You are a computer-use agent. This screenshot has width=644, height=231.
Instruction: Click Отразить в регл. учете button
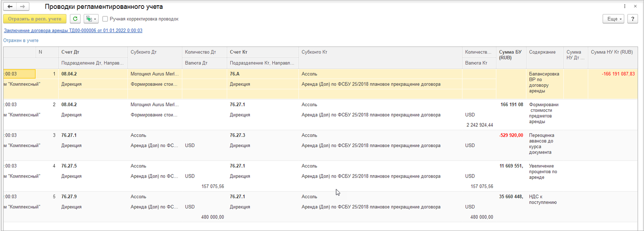(35, 19)
